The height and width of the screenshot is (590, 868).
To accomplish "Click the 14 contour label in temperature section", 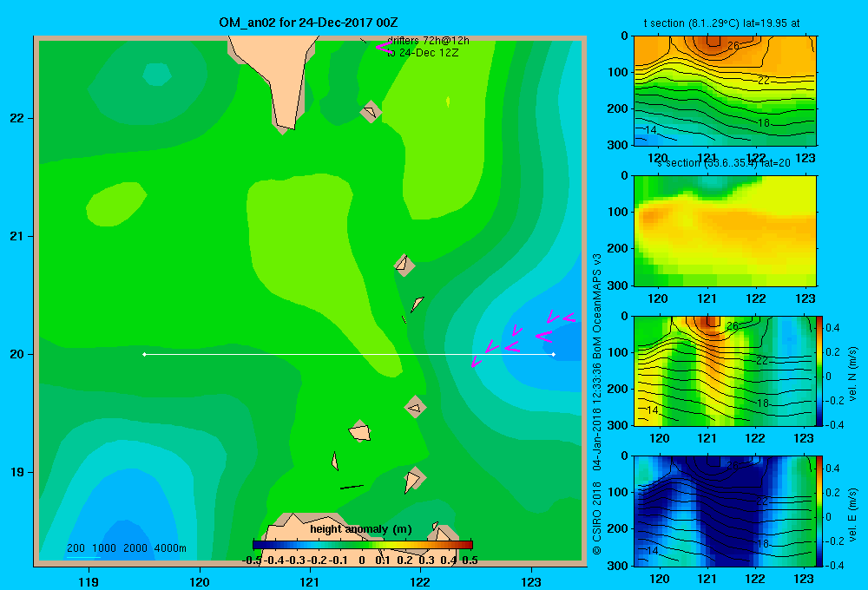I will pos(650,130).
